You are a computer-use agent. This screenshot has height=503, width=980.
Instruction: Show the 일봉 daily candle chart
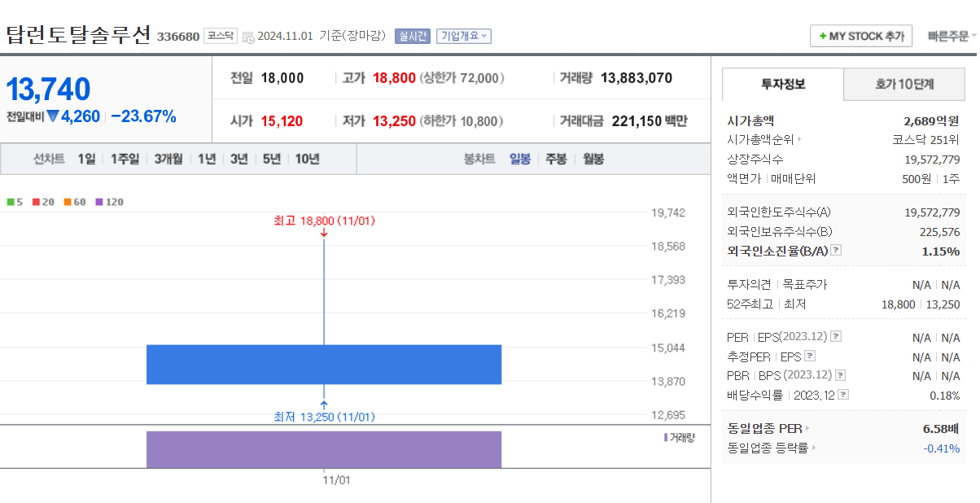pyautogui.click(x=520, y=159)
